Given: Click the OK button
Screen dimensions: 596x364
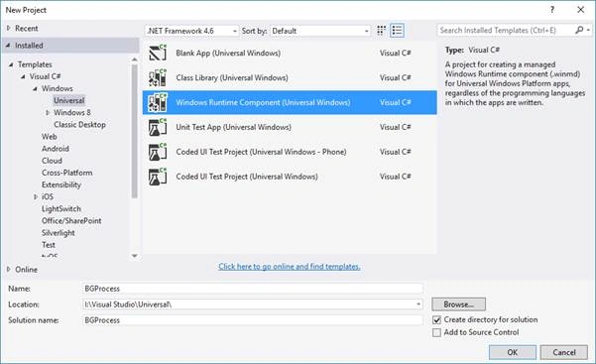Looking at the screenshot, I should pos(513,352).
